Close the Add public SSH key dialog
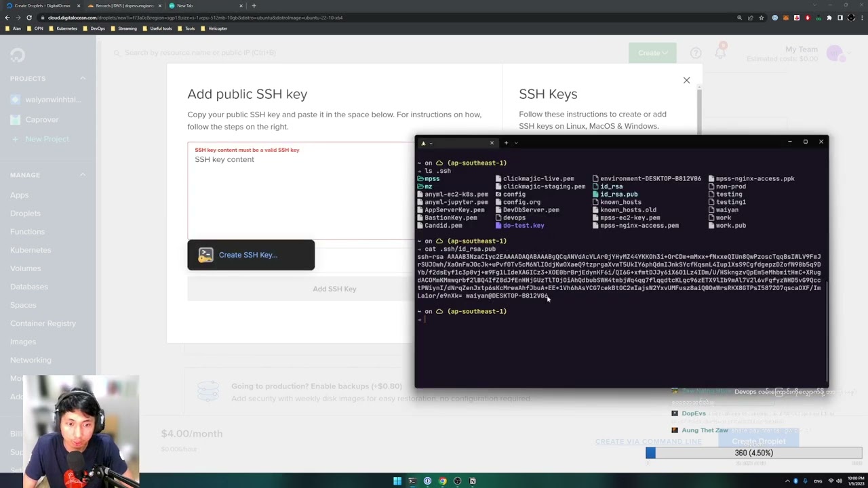 pyautogui.click(x=686, y=81)
